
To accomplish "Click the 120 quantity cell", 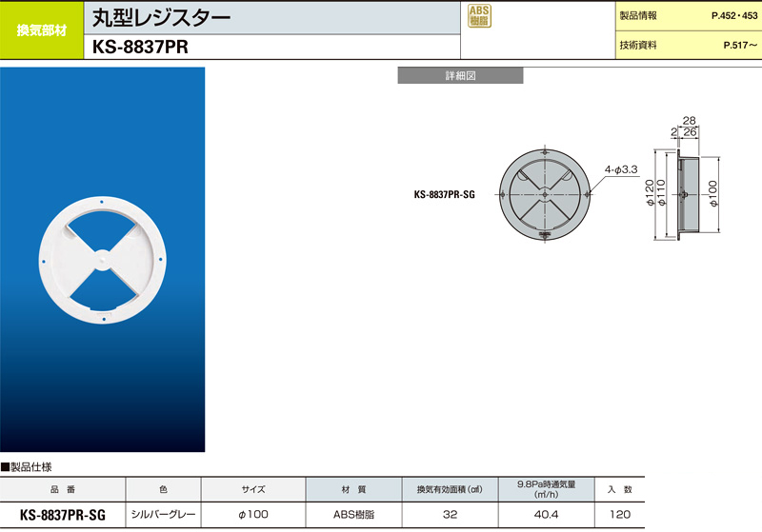I will click(x=620, y=514).
